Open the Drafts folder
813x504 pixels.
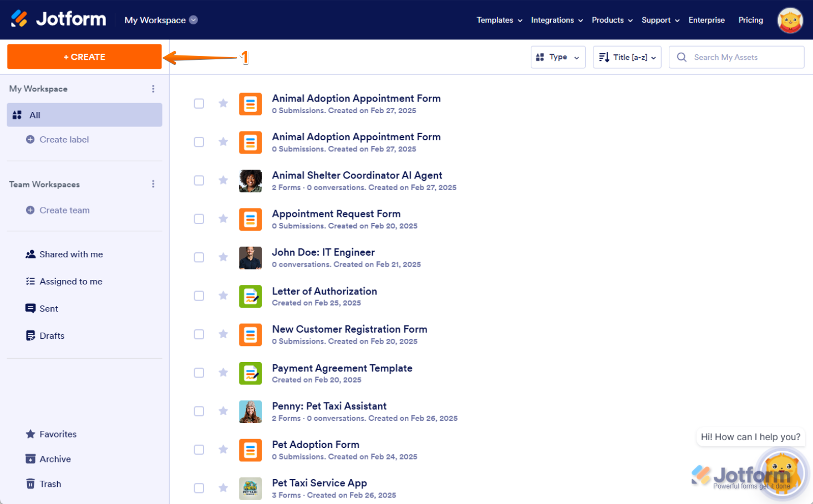coord(45,336)
